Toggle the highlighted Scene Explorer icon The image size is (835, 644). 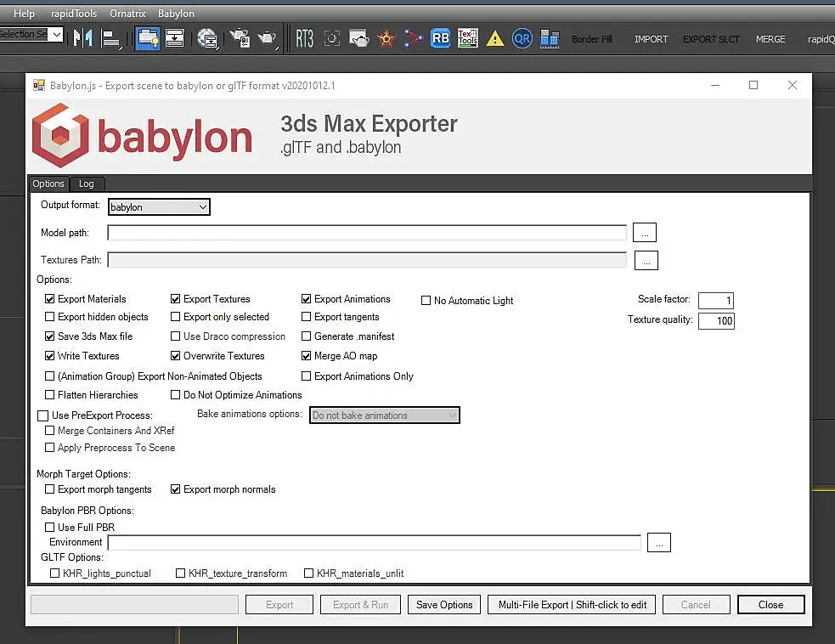pos(147,38)
